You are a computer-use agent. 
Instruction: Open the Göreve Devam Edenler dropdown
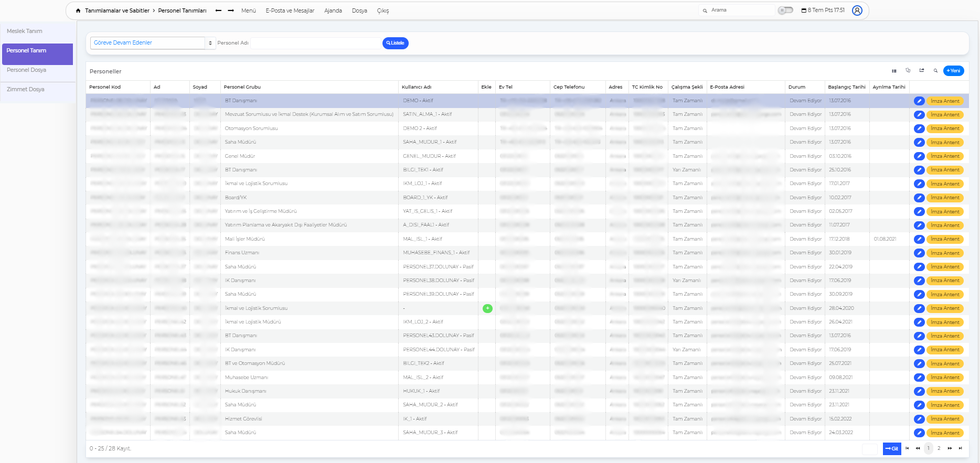[x=153, y=43]
